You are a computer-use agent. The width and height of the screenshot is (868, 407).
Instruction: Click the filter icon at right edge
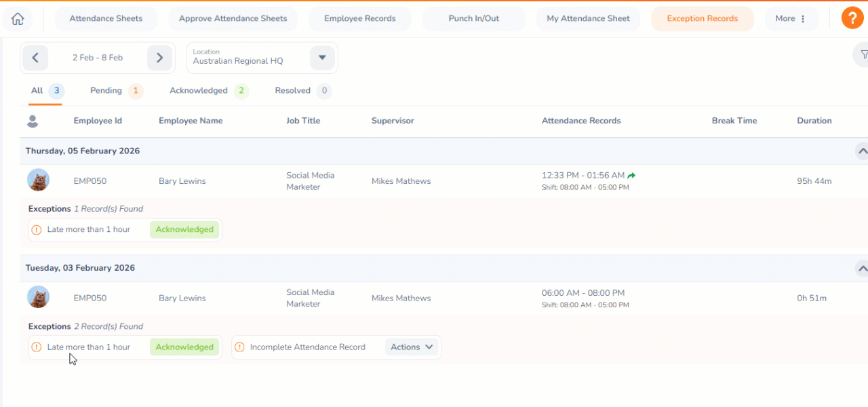pos(863,55)
